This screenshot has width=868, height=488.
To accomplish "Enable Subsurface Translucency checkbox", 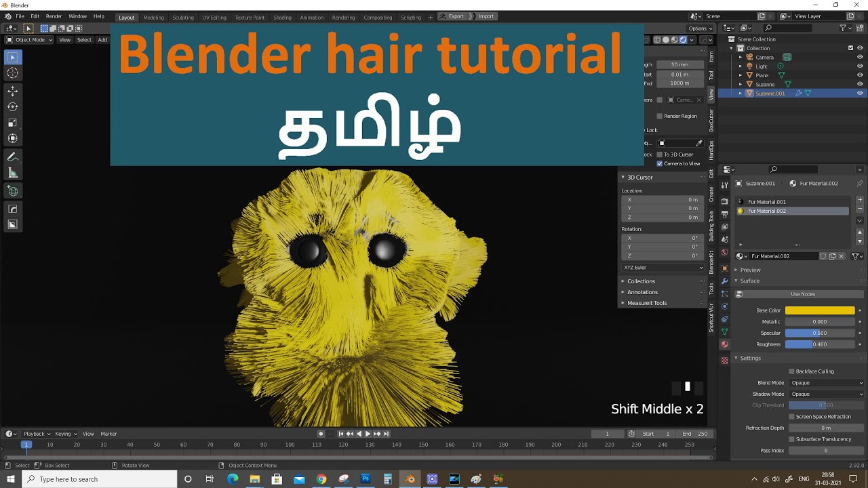I will tap(791, 439).
